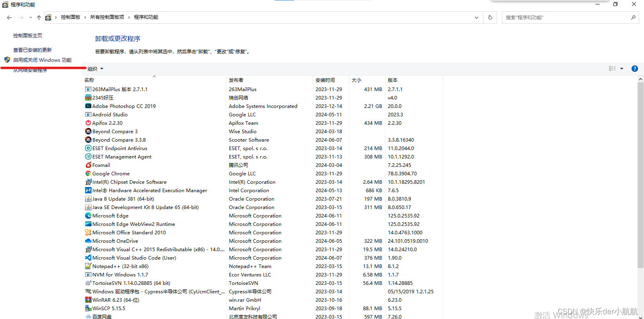The height and width of the screenshot is (319, 644).
Task: Select Microsoft Visual C++ 2015 Redistributable row
Action: click(x=263, y=249)
